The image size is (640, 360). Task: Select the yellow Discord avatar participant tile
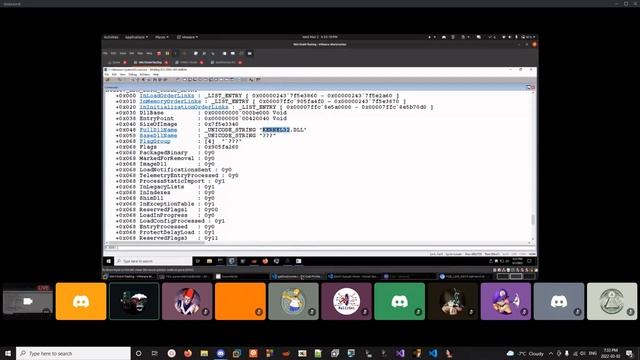[x=81, y=301]
